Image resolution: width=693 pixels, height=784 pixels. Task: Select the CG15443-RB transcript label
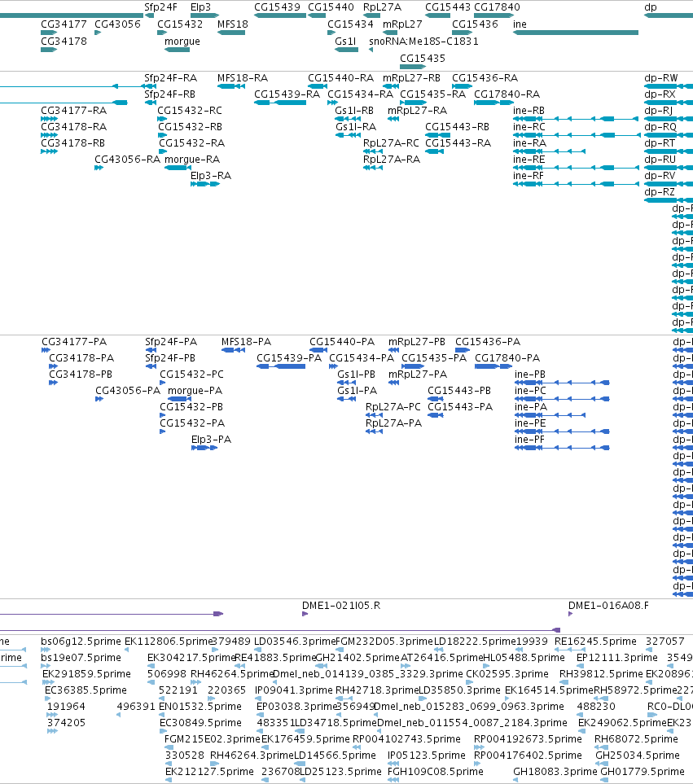point(457,127)
